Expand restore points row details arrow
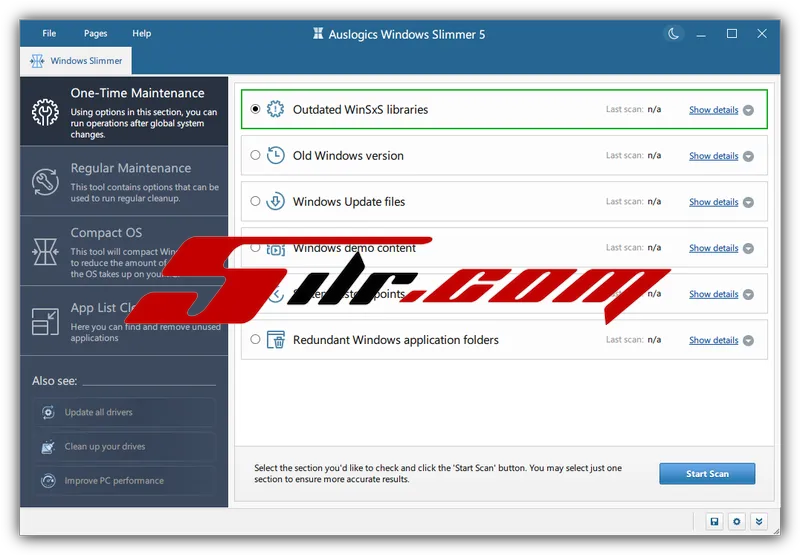This screenshot has width=800, height=555. pos(748,294)
